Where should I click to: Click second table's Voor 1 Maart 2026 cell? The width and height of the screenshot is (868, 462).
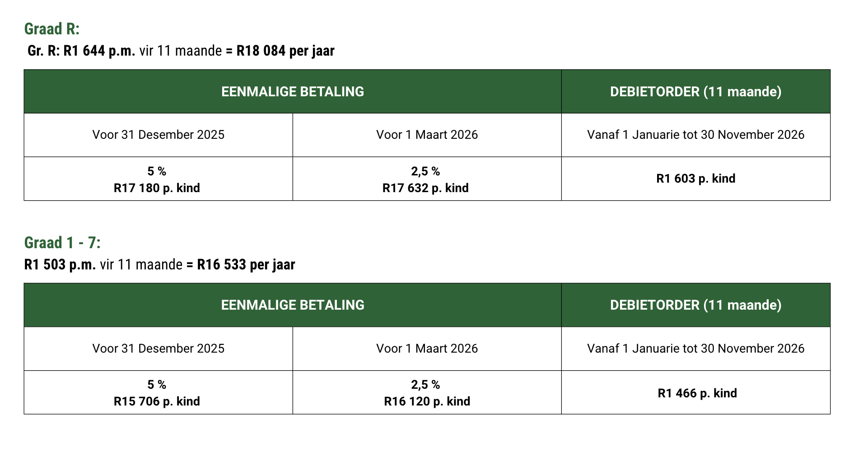427,349
